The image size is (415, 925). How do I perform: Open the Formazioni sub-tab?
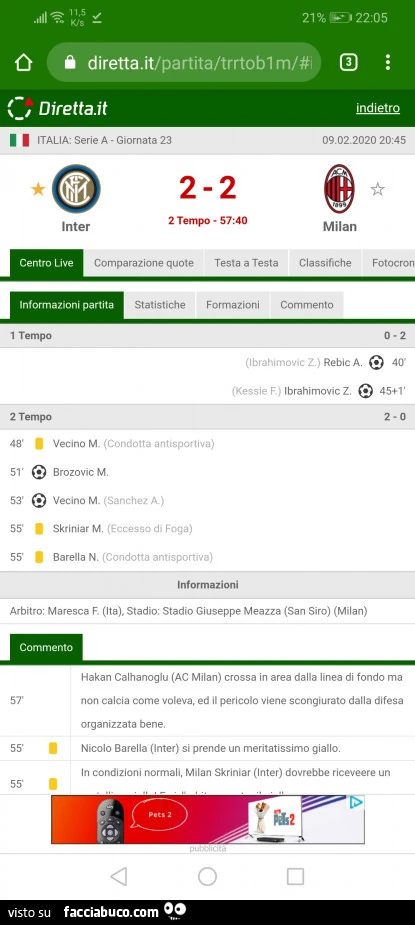233,305
